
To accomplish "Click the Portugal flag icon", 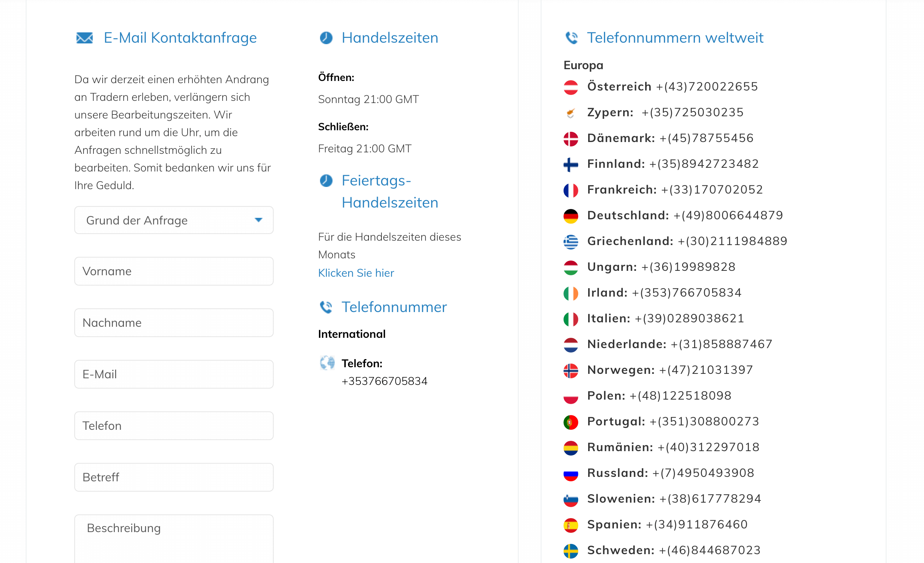I will [x=571, y=422].
